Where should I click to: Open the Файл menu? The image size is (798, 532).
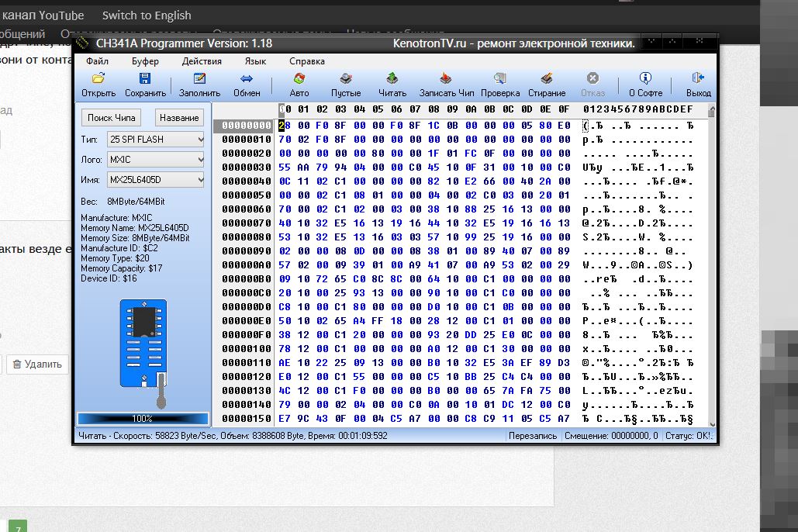(98, 61)
